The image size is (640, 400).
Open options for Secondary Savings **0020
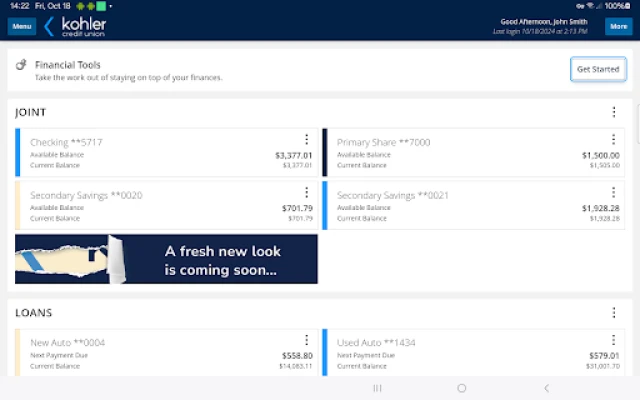307,192
